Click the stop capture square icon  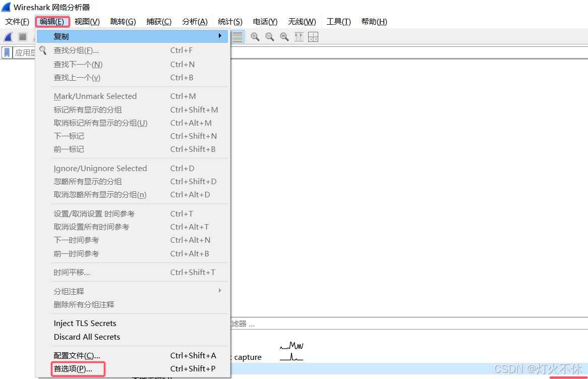coord(23,37)
